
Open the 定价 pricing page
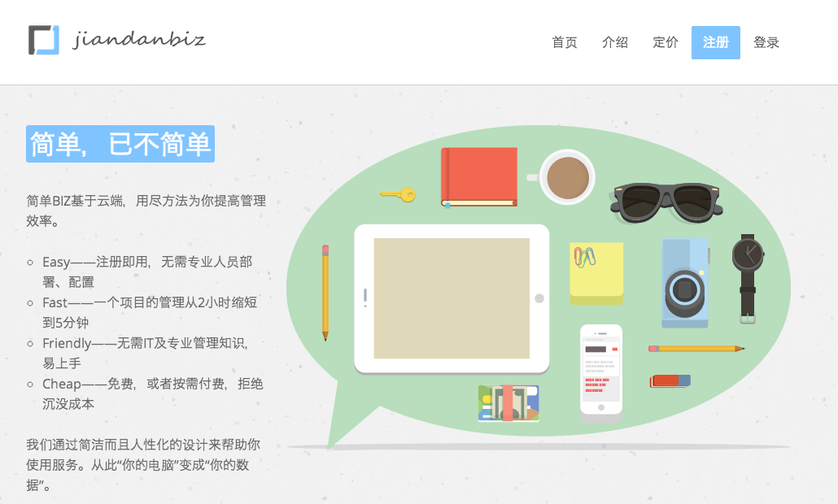point(666,43)
